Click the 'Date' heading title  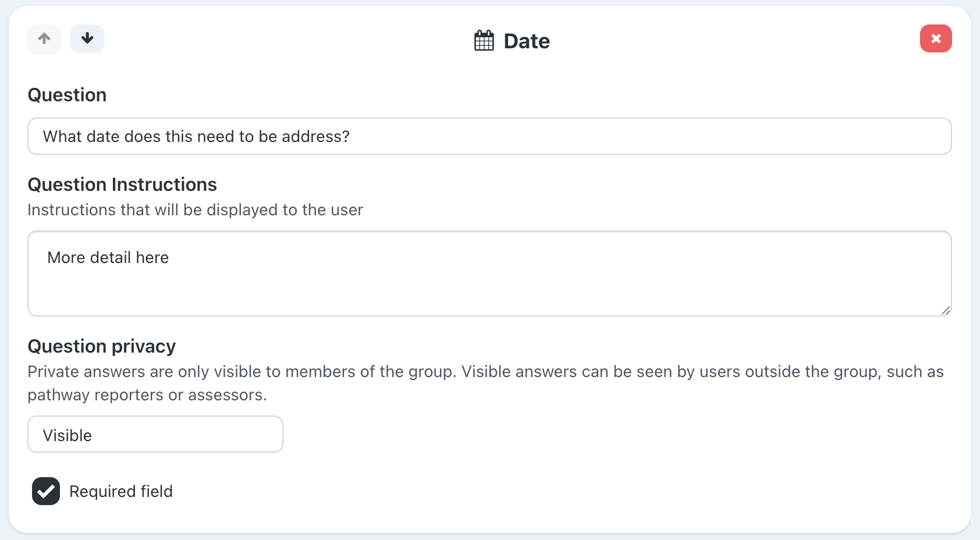[x=526, y=41]
